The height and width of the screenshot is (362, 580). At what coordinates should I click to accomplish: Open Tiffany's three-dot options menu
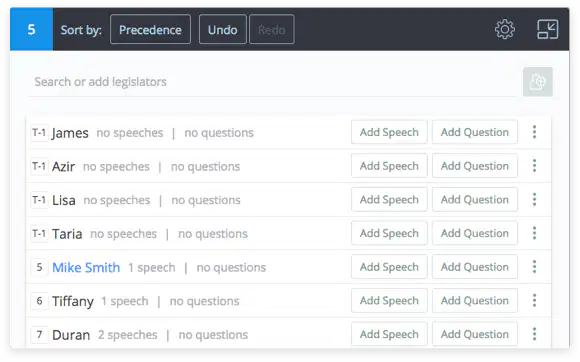click(534, 300)
